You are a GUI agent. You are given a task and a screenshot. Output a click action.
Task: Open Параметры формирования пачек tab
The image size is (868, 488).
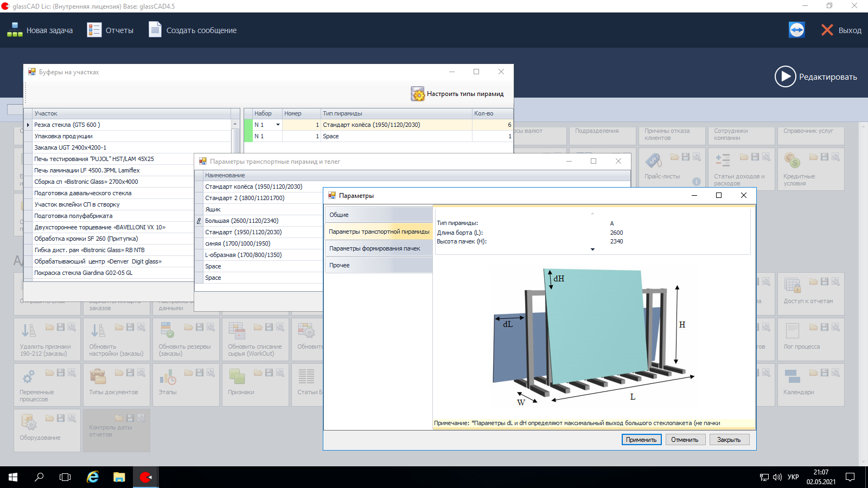tap(378, 248)
